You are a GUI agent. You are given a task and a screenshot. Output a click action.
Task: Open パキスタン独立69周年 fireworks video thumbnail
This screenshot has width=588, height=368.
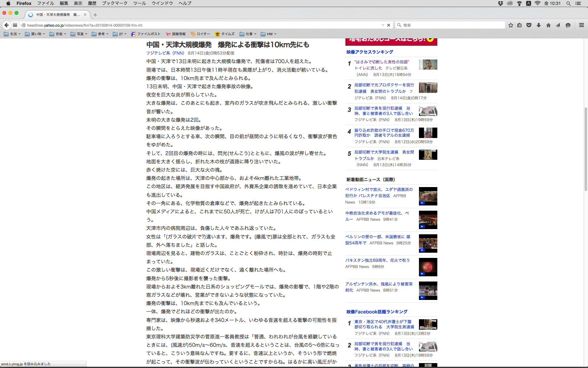click(x=428, y=267)
